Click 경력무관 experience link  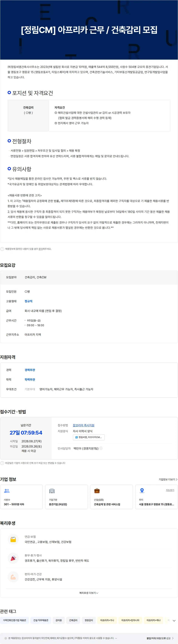click(30, 370)
